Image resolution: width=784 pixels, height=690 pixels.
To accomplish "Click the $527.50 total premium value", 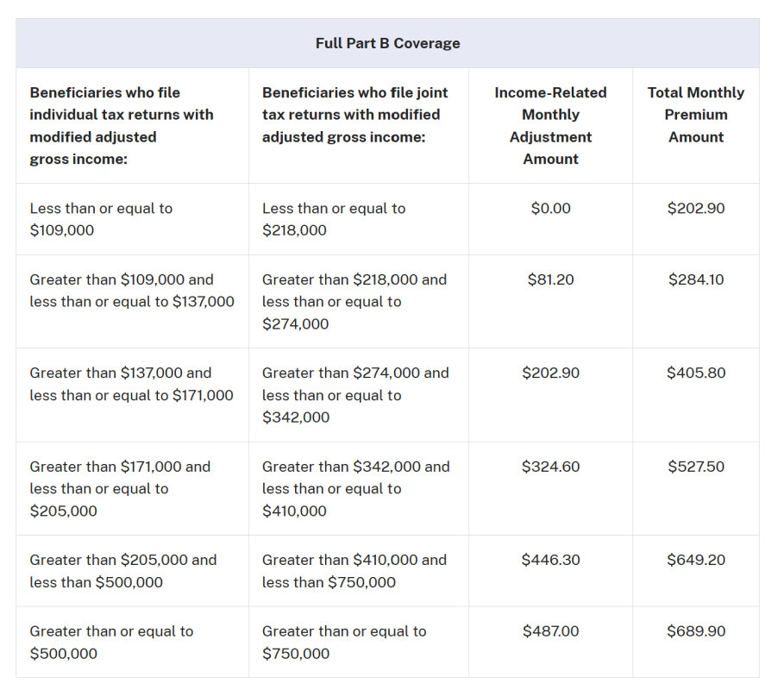I will click(695, 467).
